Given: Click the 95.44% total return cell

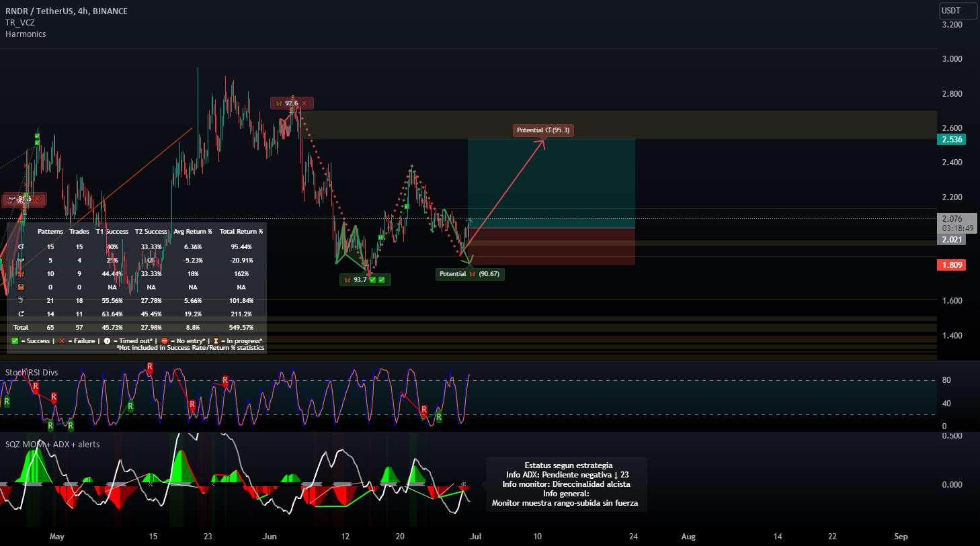Looking at the screenshot, I should point(241,247).
